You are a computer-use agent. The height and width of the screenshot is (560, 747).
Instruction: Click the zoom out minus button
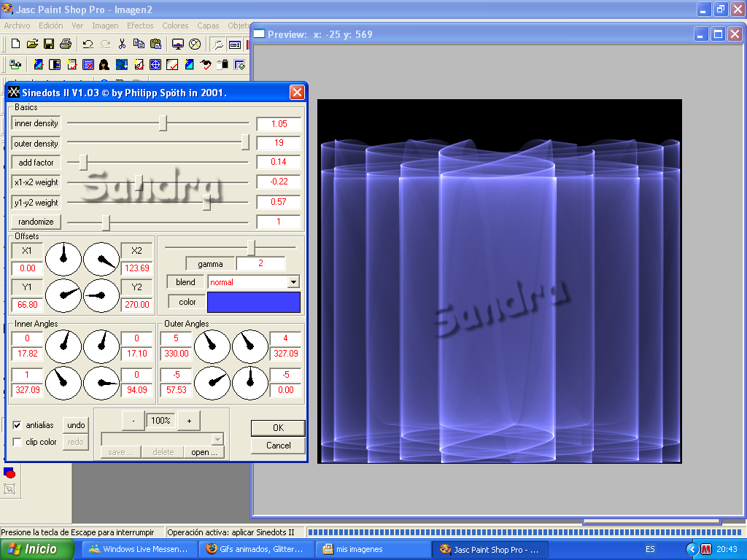[x=133, y=421]
